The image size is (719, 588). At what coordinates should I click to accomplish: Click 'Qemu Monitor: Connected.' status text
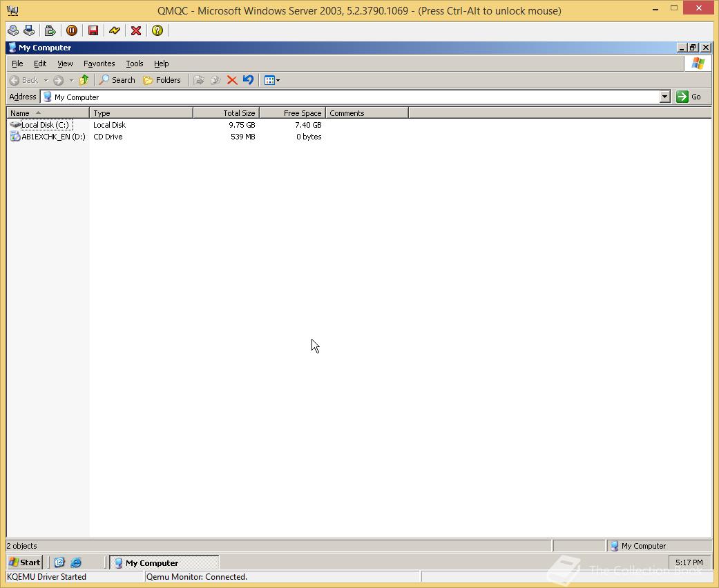pos(197,576)
